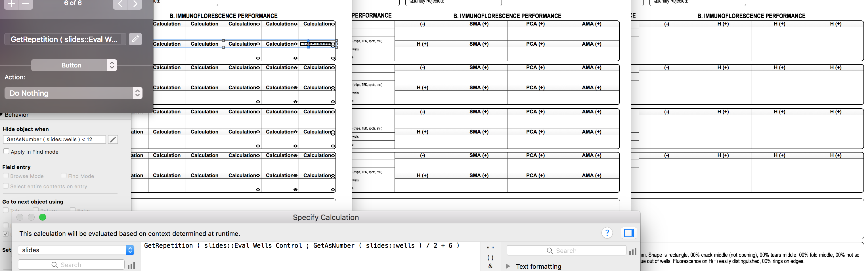This screenshot has width=868, height=271.
Task: Click the functions Search field
Action: click(x=566, y=251)
